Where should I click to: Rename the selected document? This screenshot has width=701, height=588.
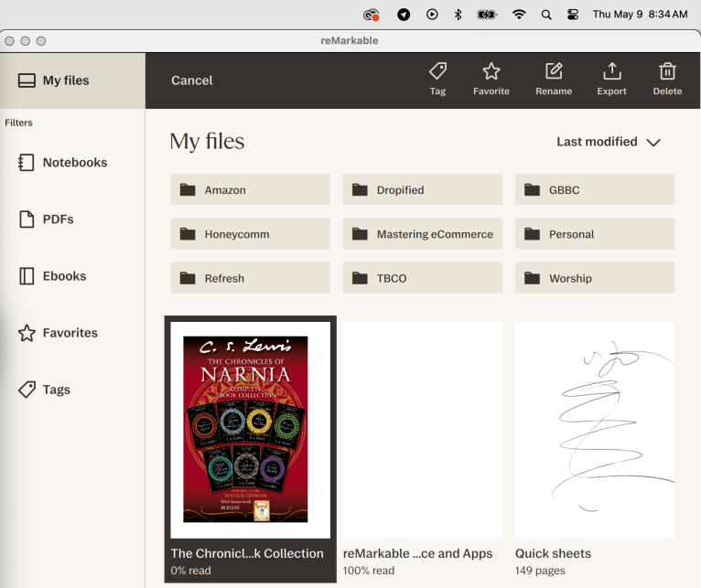tap(554, 80)
